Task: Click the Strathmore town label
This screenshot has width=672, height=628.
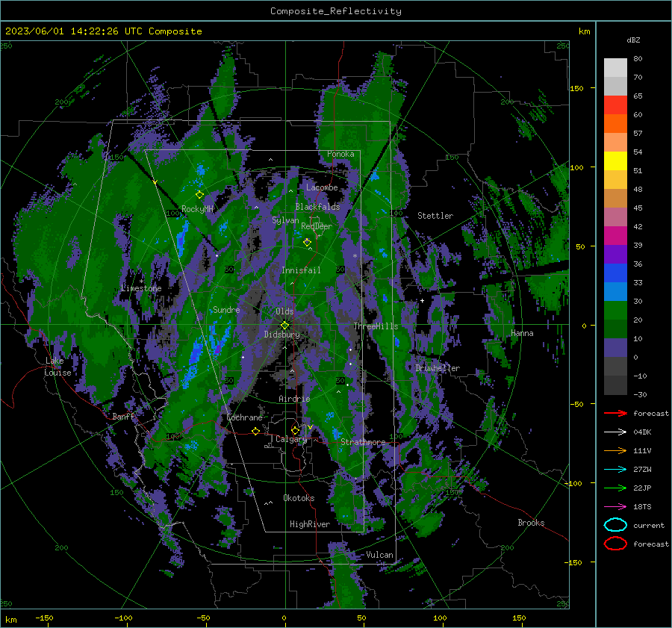Action: tap(363, 442)
